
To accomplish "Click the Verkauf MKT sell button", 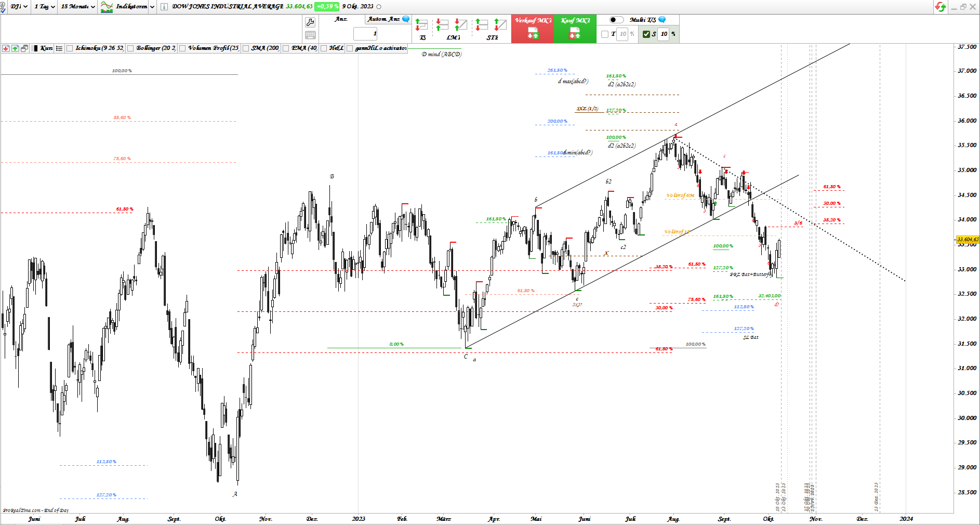I will coord(533,29).
